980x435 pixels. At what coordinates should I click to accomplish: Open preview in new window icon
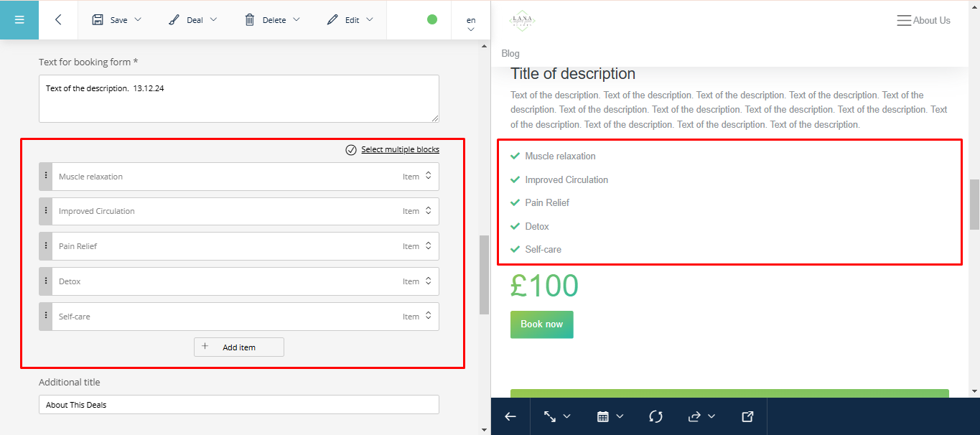pyautogui.click(x=747, y=416)
